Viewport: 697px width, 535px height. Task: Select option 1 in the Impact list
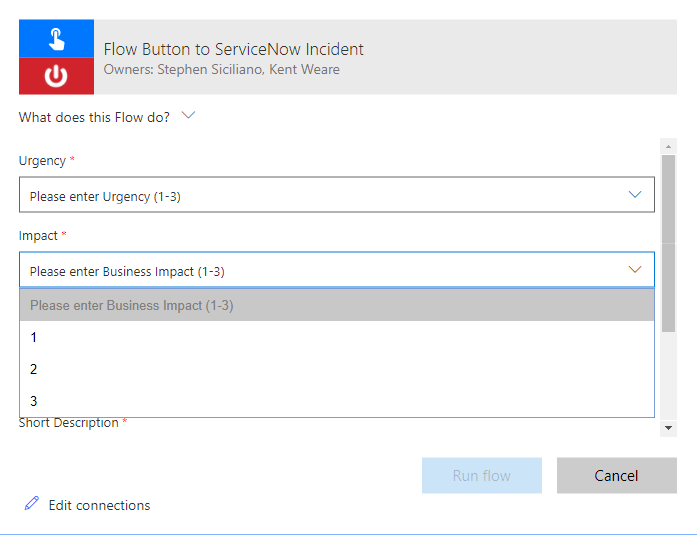tap(34, 337)
